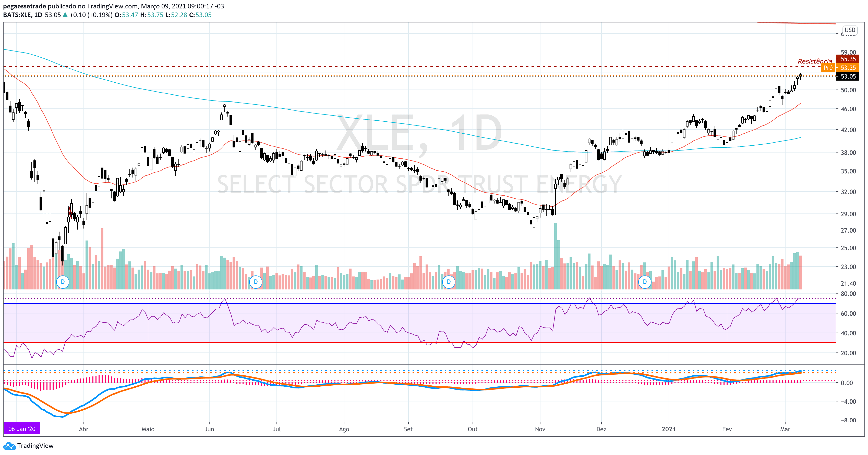Click the RSI 60.00 scale label

848,314
